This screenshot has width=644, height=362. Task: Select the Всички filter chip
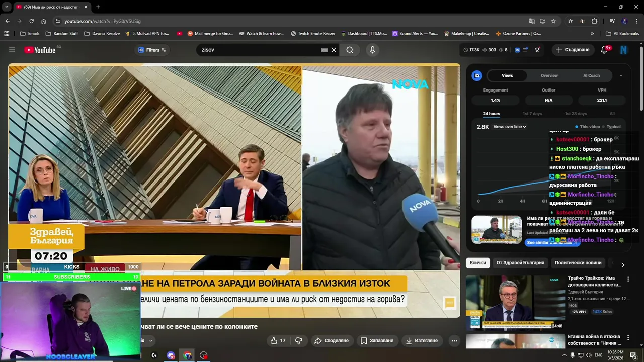click(x=478, y=263)
